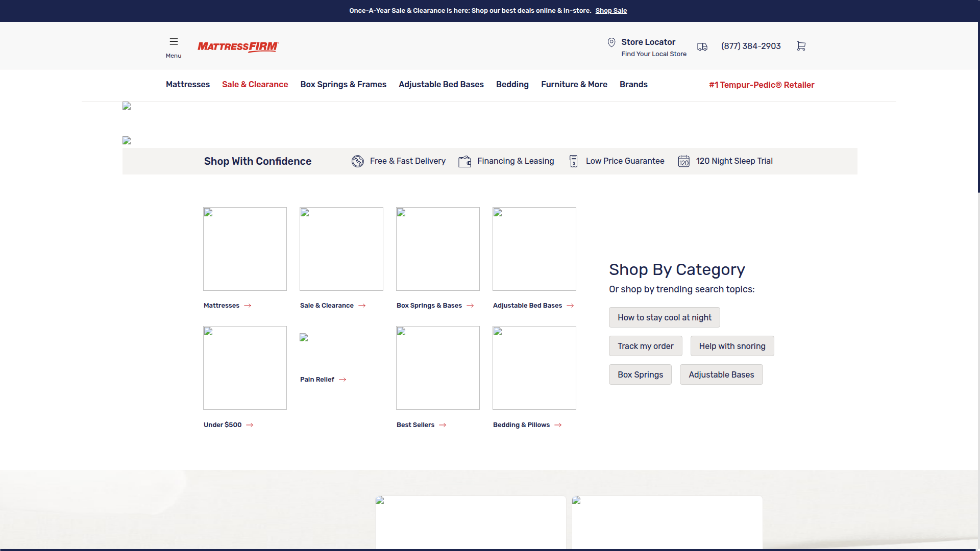
Task: Select the Financing & Leasing wallet icon
Action: pos(464,161)
